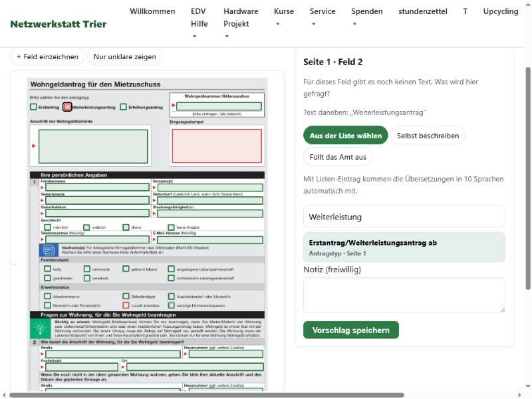The height and width of the screenshot is (399, 532).
Task: Tick the ledig checkbox under Familienstand
Action: click(47, 269)
